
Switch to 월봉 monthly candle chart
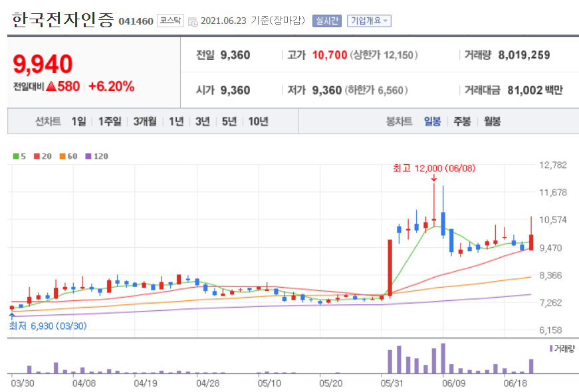(x=492, y=121)
